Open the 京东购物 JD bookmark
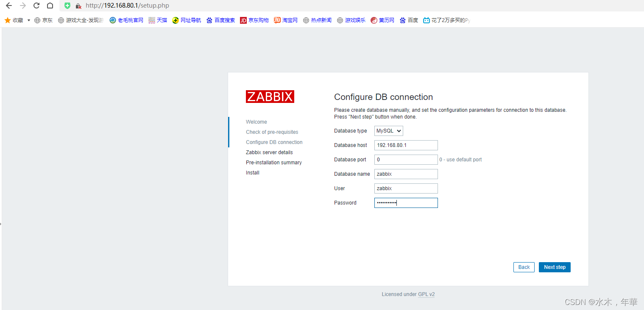The width and height of the screenshot is (644, 310). (x=254, y=20)
